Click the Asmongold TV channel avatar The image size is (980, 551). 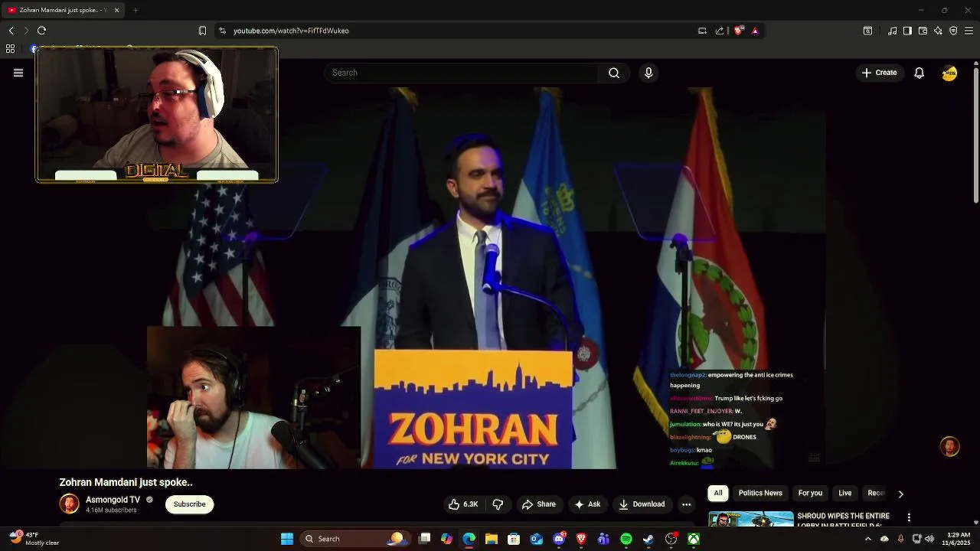(x=69, y=504)
